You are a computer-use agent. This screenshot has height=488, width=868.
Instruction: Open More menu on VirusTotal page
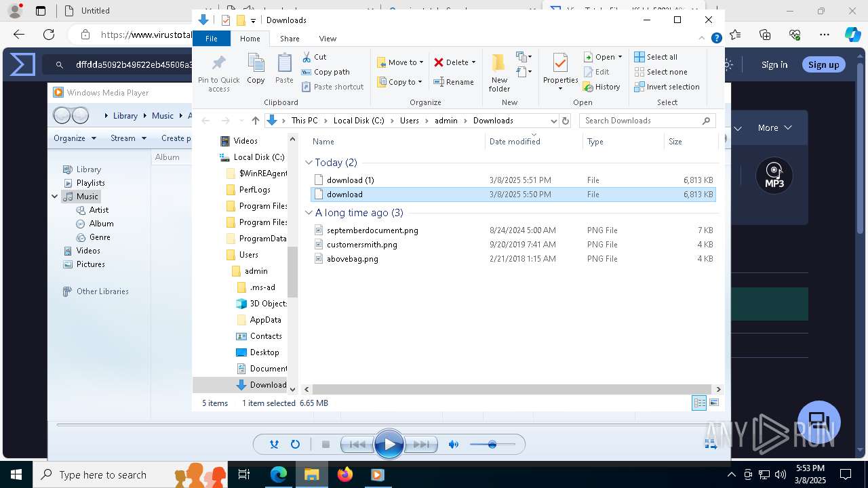pos(775,127)
